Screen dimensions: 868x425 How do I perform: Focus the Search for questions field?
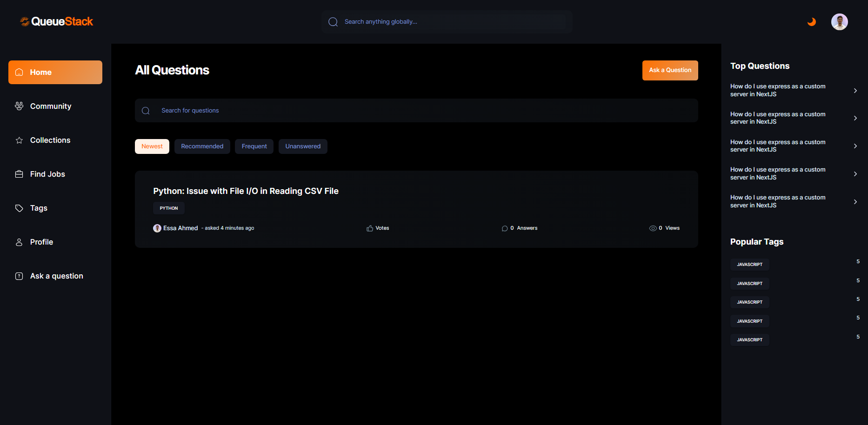[416, 111]
